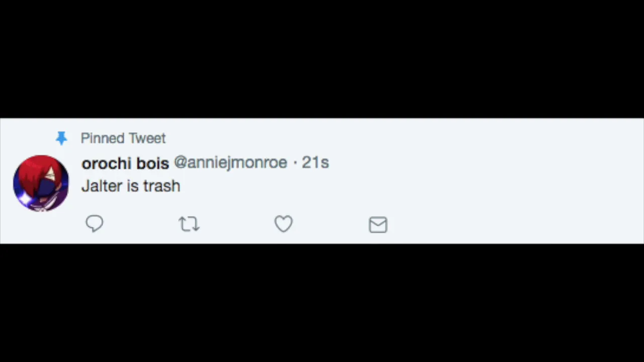This screenshot has width=644, height=362.
Task: Toggle retweet using the arrows icon
Action: (189, 224)
